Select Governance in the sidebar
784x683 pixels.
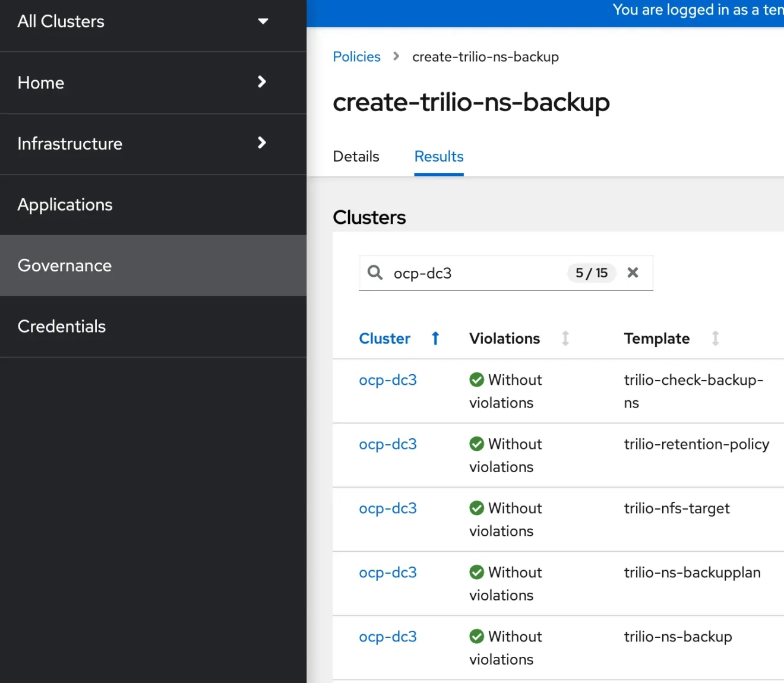(x=65, y=265)
